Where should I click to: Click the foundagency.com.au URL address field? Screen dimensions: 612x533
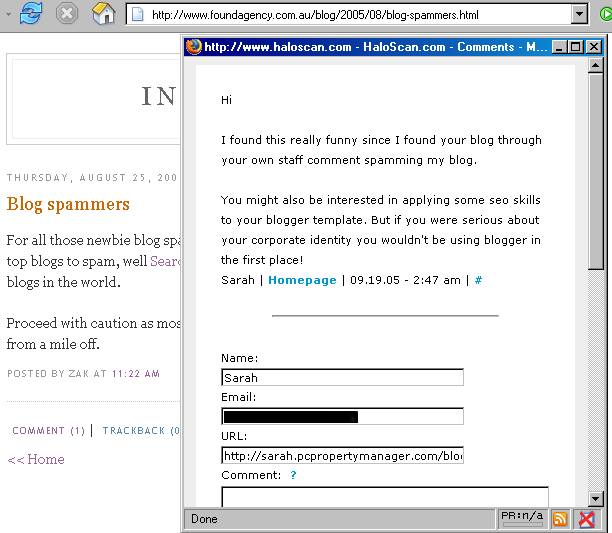click(350, 15)
